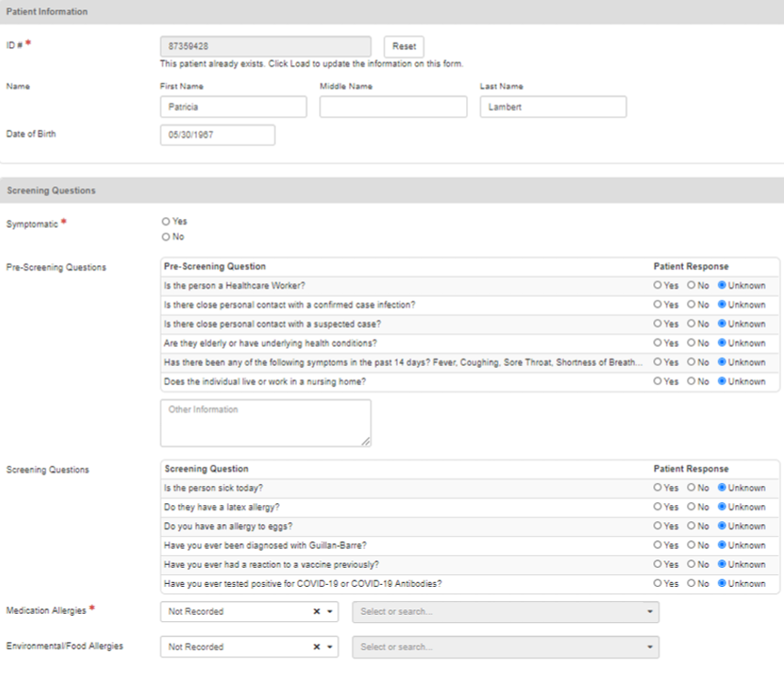Select Yes for nursing home question
Image resolution: width=784 pixels, height=673 pixels.
[658, 381]
